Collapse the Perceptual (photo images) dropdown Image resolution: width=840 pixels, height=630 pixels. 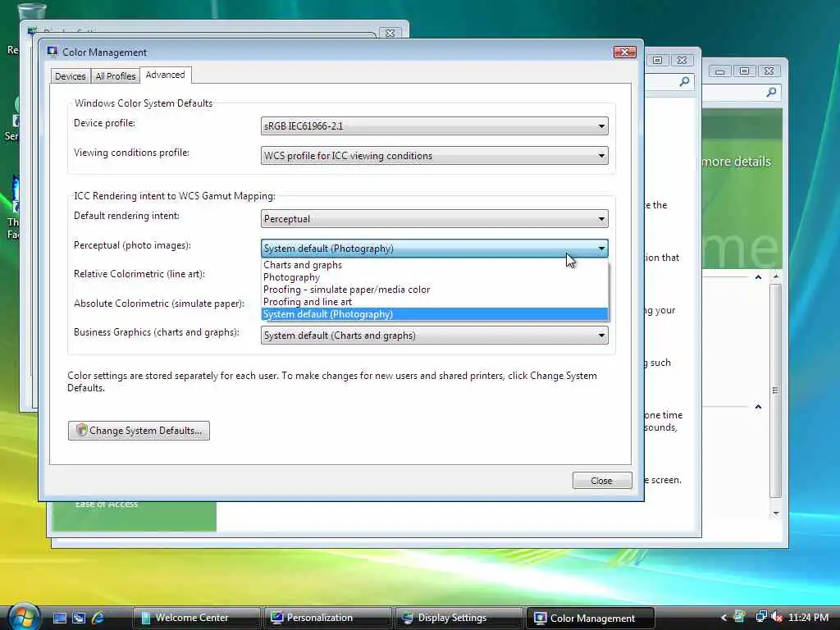tap(435, 249)
